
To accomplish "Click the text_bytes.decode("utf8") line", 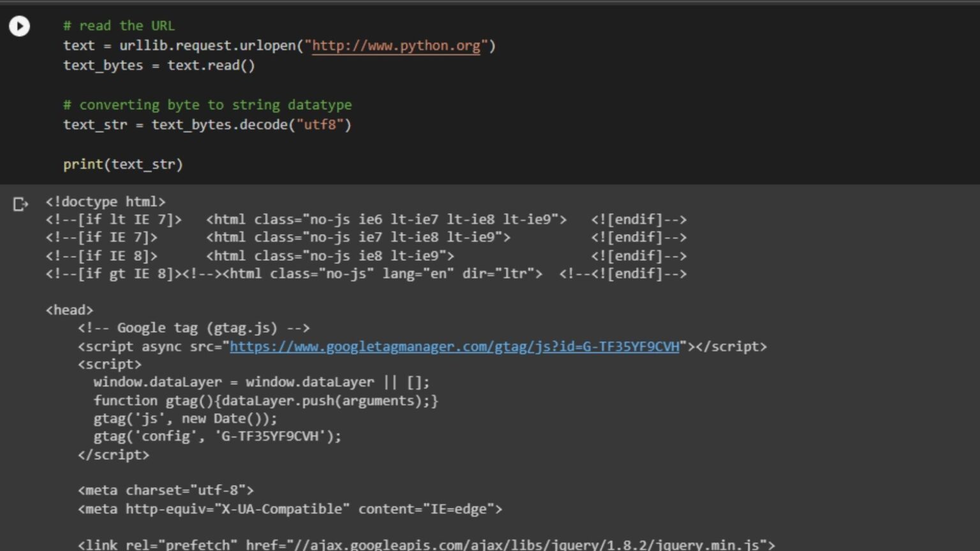I will click(x=207, y=125).
